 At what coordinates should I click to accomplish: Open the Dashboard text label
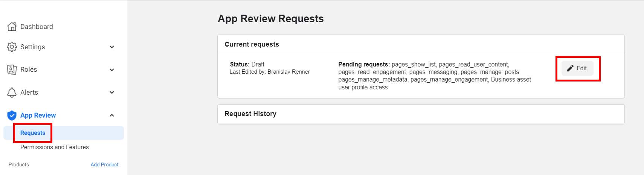[x=37, y=27]
